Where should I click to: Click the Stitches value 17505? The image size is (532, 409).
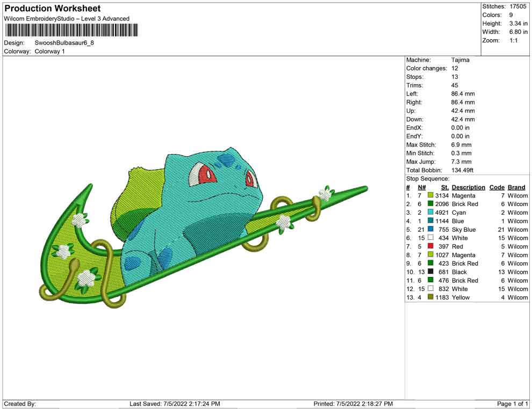tap(519, 6)
